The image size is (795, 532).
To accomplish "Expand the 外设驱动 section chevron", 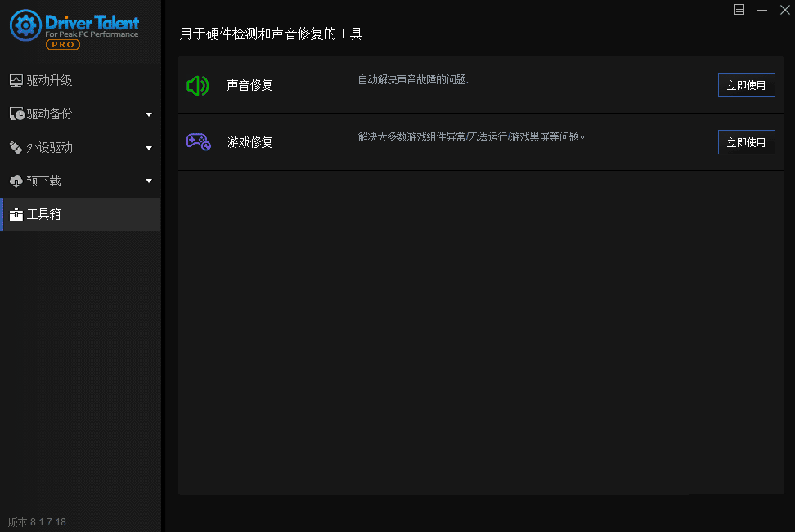I will (x=150, y=147).
